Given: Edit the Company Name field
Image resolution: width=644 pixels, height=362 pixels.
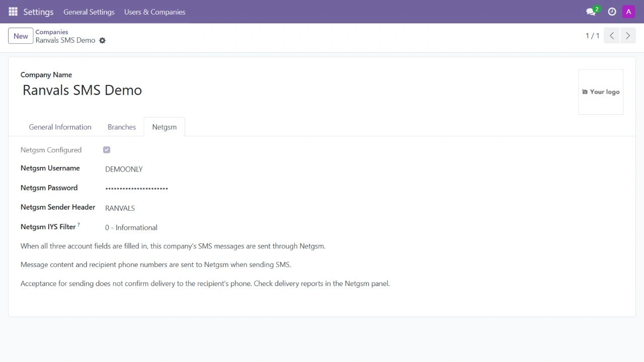Looking at the screenshot, I should (83, 90).
